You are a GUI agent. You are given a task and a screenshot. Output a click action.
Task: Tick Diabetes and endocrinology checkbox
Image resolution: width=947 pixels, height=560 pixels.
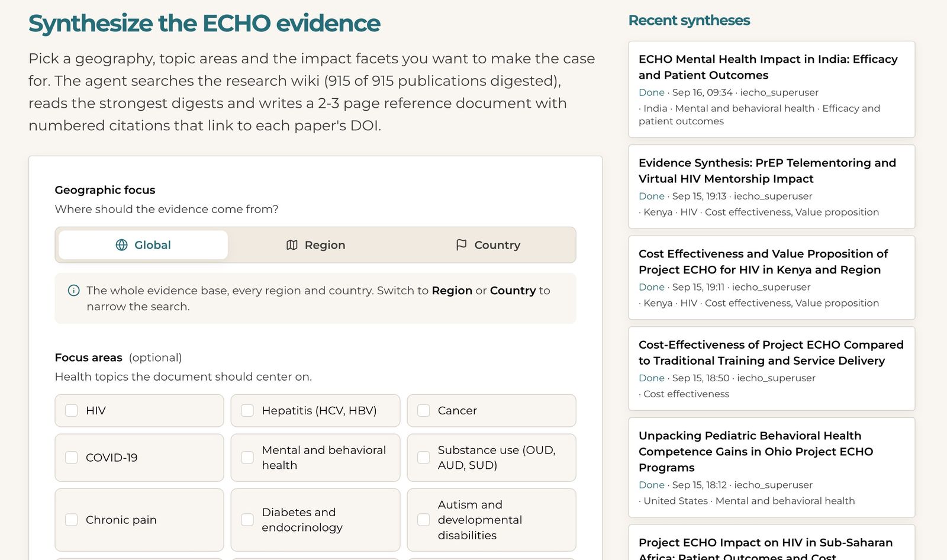(247, 520)
